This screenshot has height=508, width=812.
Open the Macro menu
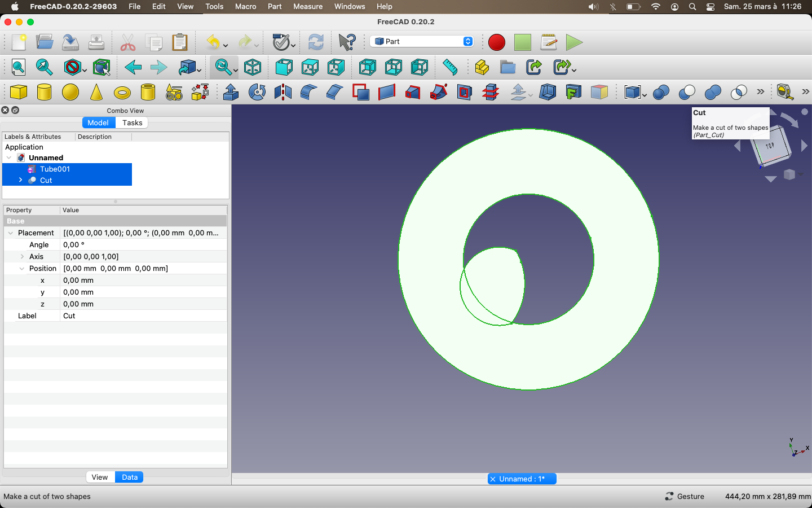(246, 6)
